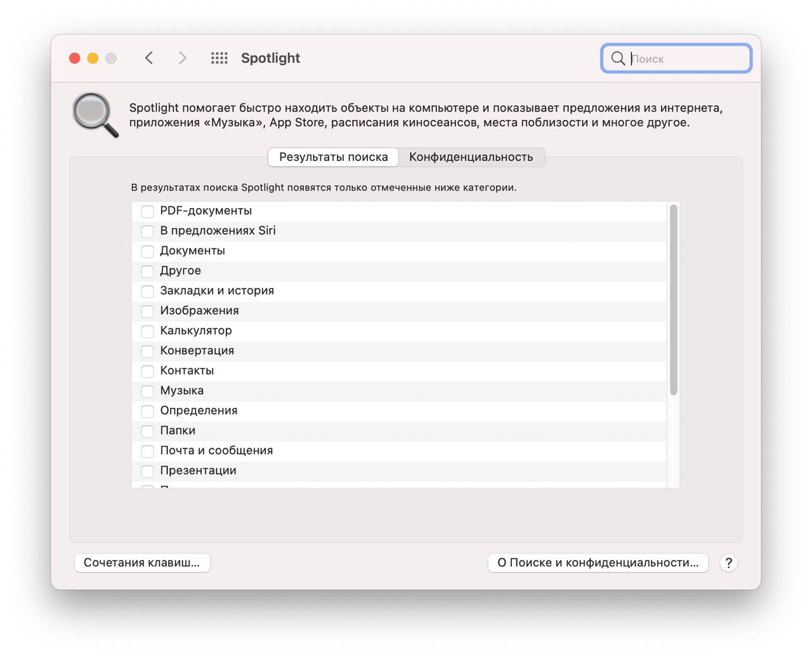The height and width of the screenshot is (657, 812).
Task: Enable the PDF-документы checkbox
Action: coord(147,211)
